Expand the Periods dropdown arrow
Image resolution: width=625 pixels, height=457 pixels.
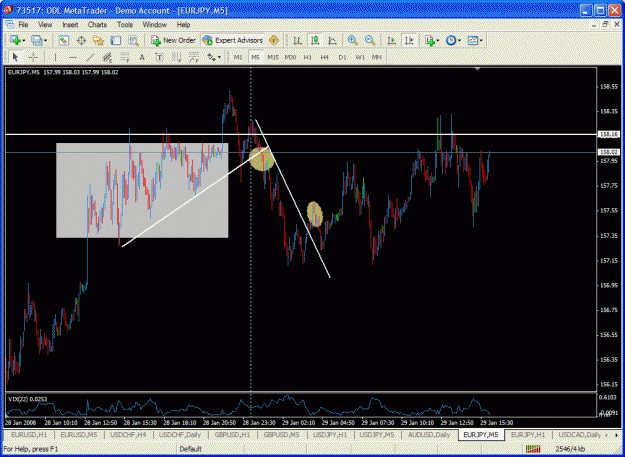point(460,41)
